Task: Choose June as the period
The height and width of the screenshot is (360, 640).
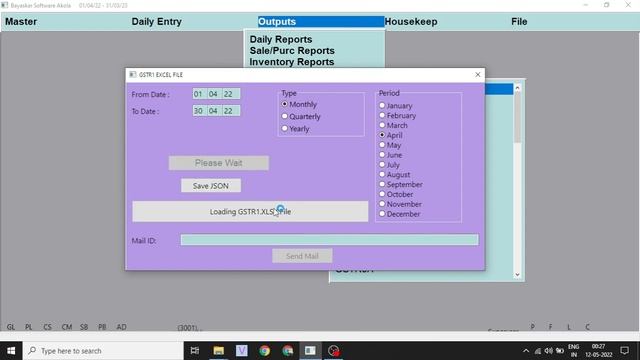Action: pos(391,155)
